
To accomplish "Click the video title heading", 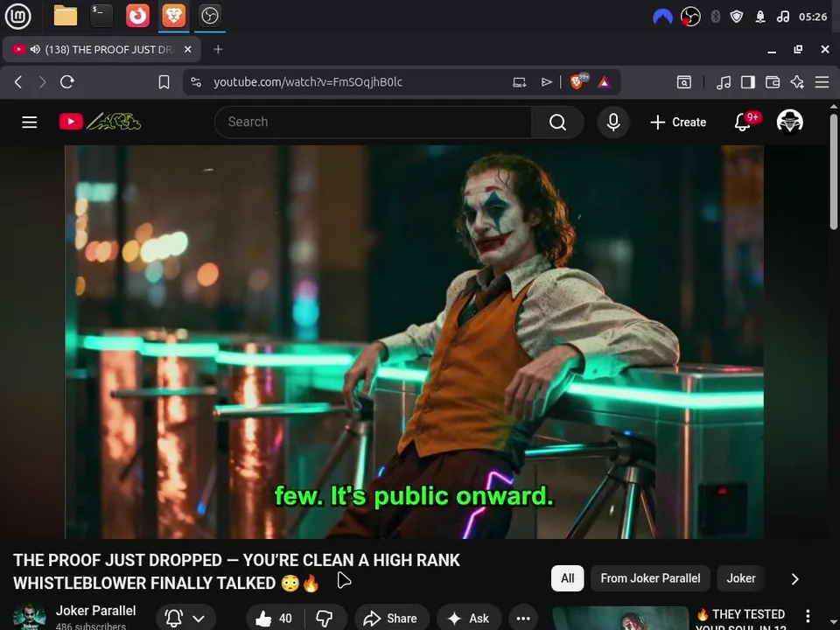I will pyautogui.click(x=236, y=571).
